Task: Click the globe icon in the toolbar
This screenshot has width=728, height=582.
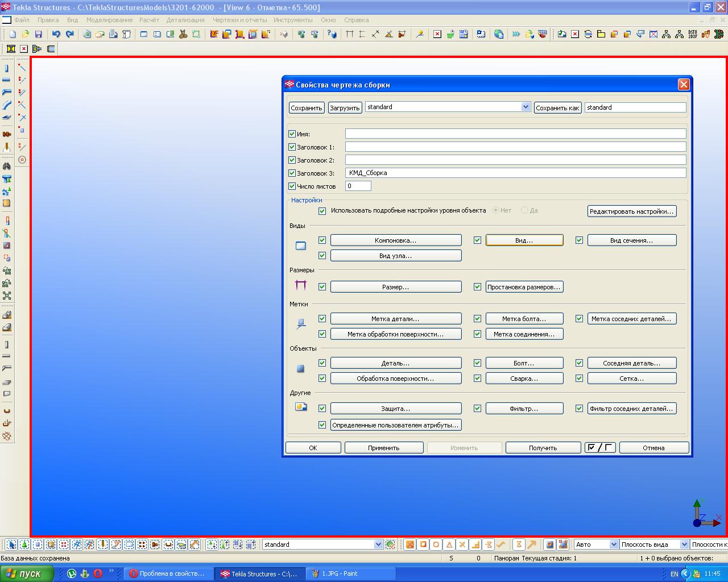Action: 499,34
